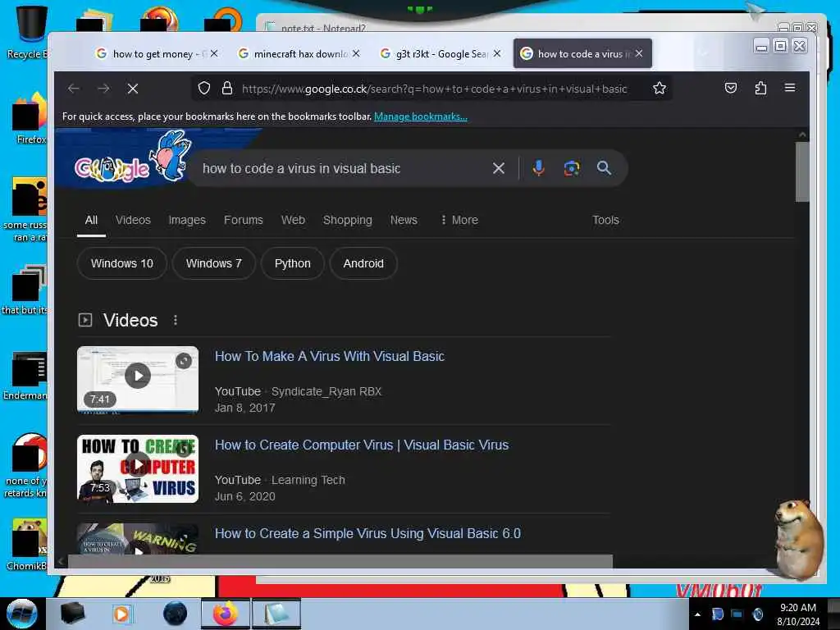
Task: Open the taskbar clock showing 9:20 AM
Action: [797, 614]
